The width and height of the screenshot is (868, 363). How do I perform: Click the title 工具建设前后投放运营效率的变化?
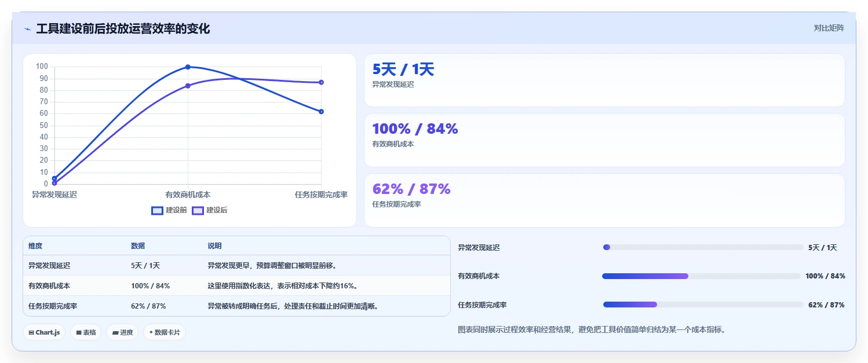click(123, 29)
